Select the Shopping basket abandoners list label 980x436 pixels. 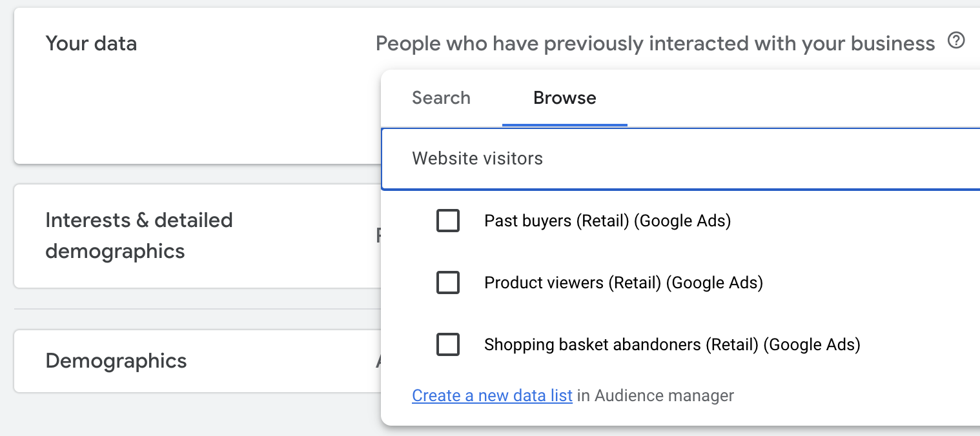click(672, 344)
